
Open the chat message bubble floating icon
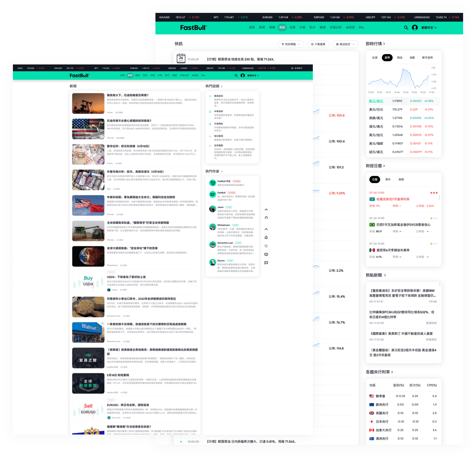coord(266,263)
